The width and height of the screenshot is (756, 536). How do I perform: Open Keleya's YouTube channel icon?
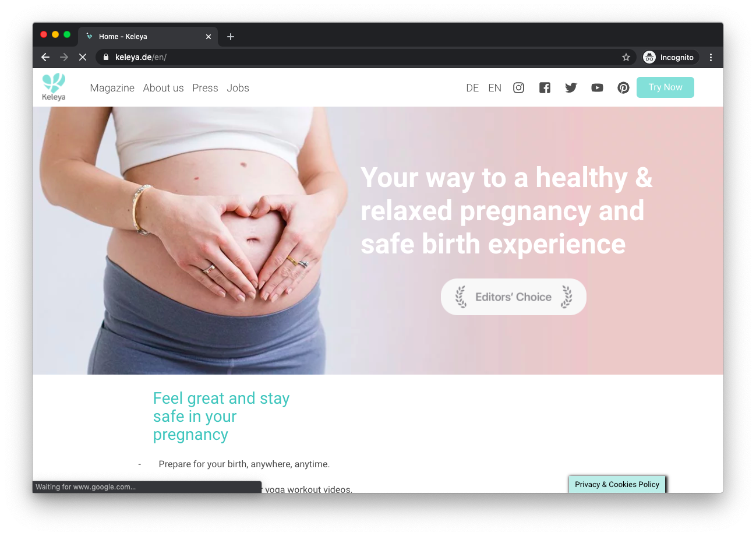(597, 88)
